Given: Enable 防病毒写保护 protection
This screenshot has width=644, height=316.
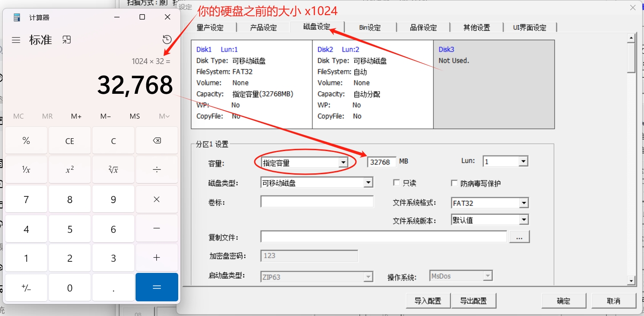Looking at the screenshot, I should click(x=454, y=182).
